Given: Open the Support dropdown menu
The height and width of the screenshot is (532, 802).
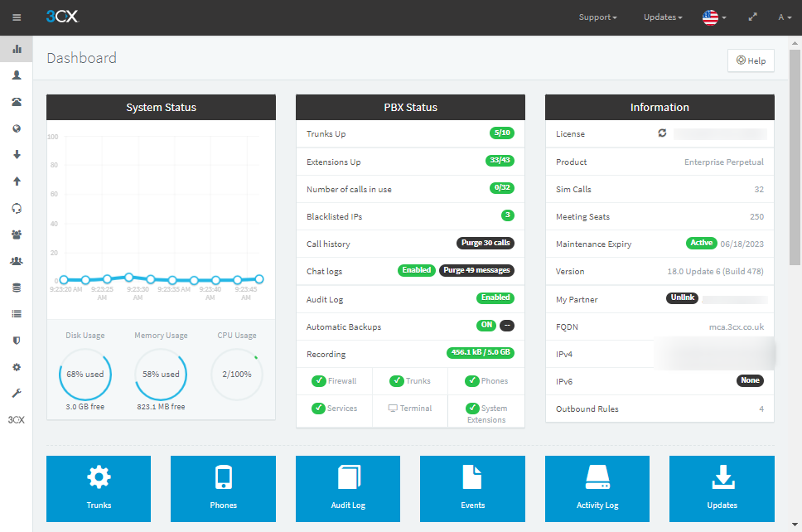Looking at the screenshot, I should pyautogui.click(x=597, y=17).
